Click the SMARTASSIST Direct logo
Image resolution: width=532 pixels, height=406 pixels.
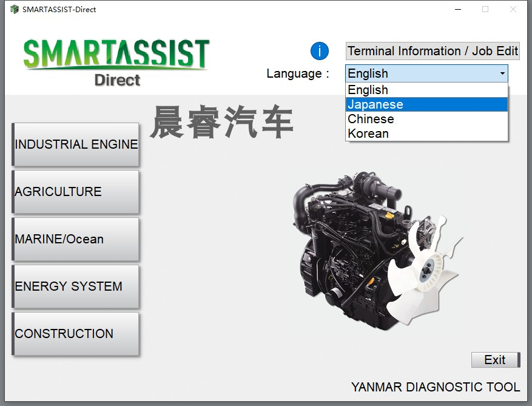116,63
